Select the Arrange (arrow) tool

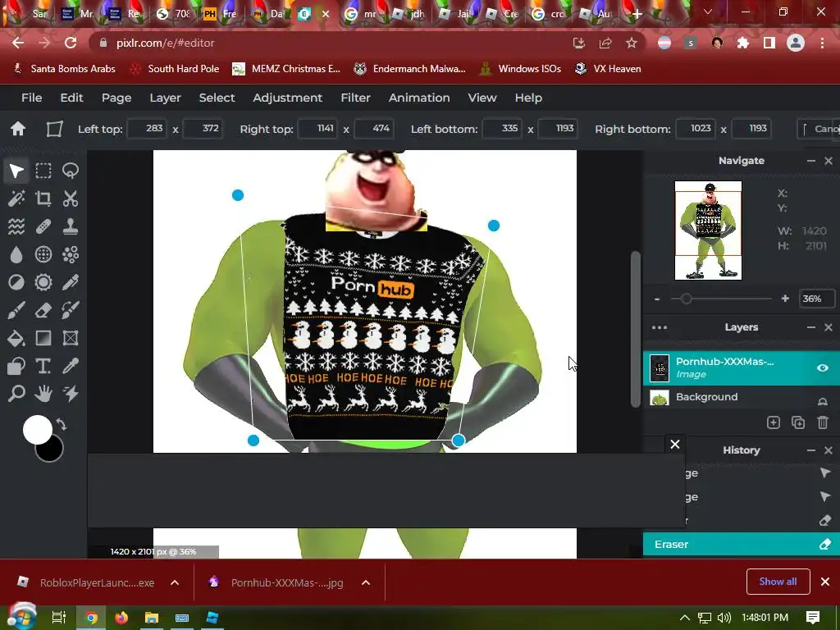click(16, 171)
